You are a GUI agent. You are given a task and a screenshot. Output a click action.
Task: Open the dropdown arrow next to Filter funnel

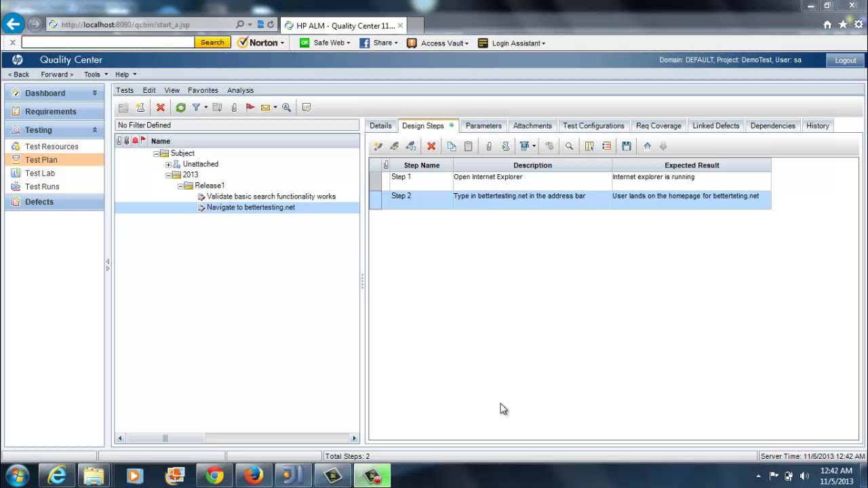pyautogui.click(x=205, y=107)
